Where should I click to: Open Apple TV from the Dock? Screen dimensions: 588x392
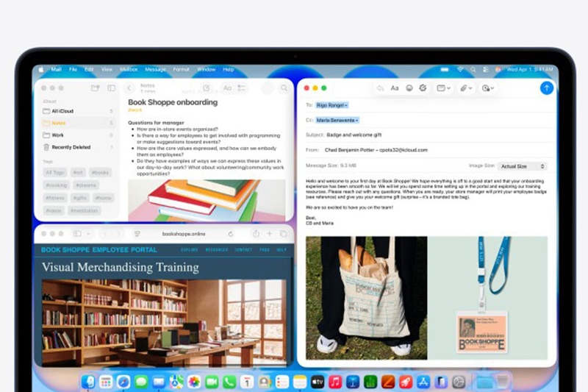[318, 382]
